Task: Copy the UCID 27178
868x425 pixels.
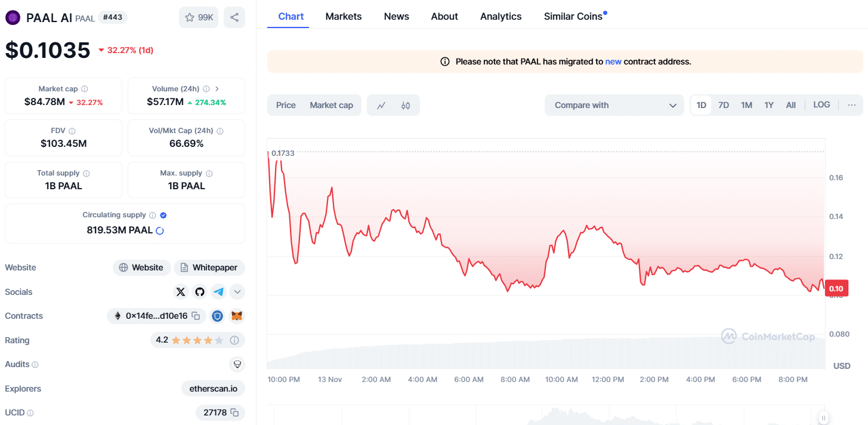Action: tap(234, 412)
